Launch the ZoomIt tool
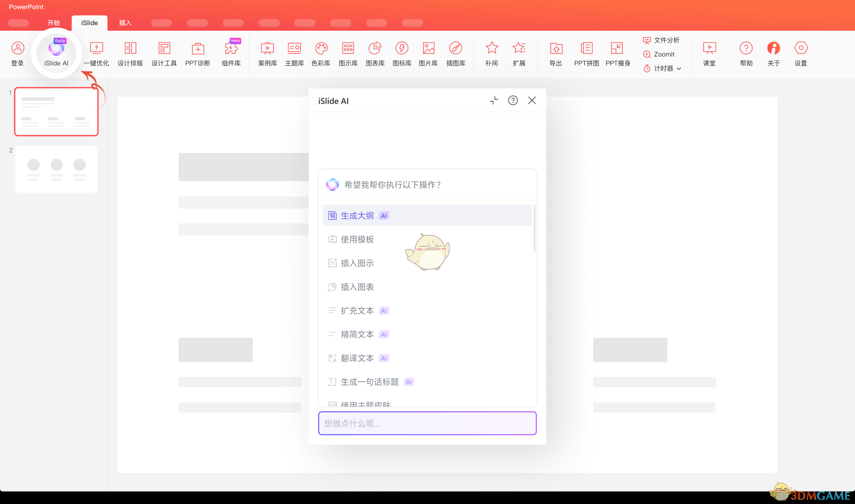This screenshot has height=504, width=855. point(660,54)
